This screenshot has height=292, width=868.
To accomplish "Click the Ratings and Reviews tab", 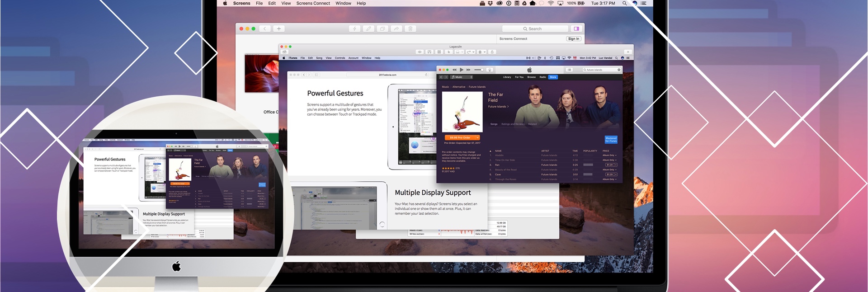I will tap(513, 124).
